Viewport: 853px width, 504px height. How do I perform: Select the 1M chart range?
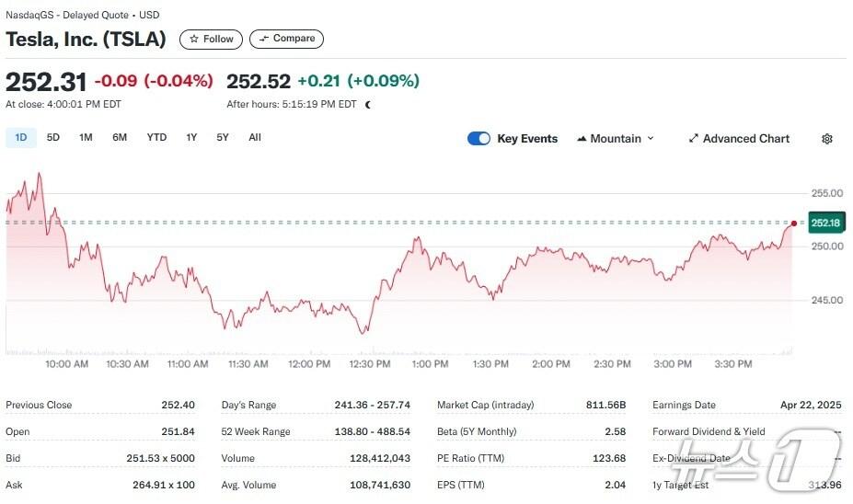tap(86, 138)
